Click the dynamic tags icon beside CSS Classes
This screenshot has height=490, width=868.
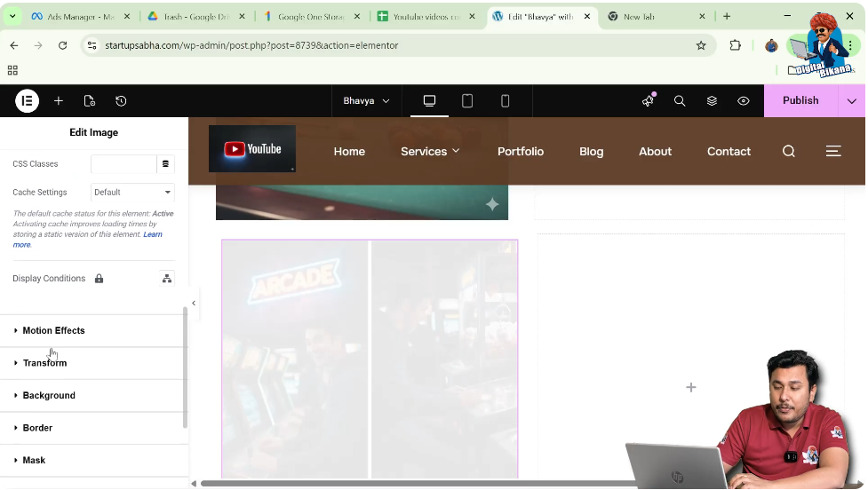[165, 164]
